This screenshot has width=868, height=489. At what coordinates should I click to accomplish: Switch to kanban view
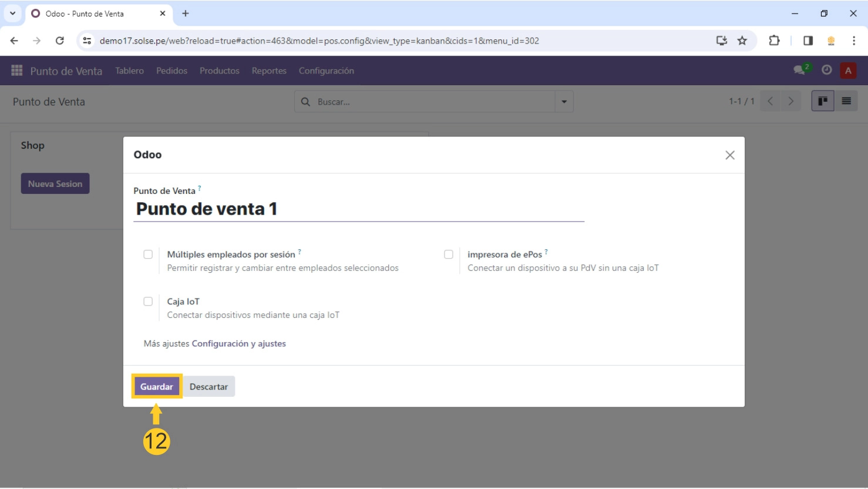tap(822, 101)
